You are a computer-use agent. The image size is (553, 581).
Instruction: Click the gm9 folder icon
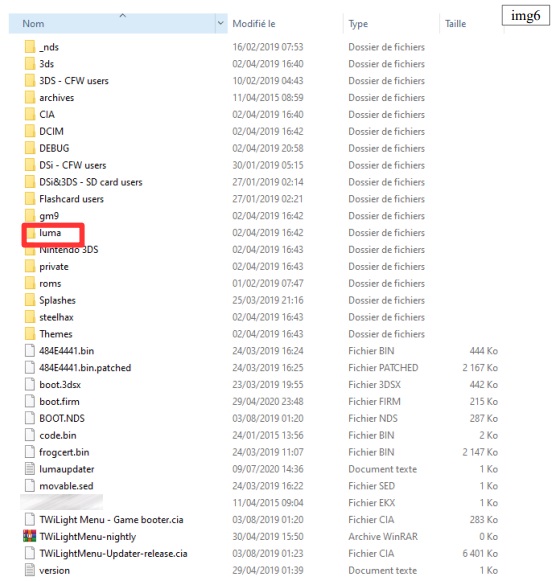coord(30,216)
